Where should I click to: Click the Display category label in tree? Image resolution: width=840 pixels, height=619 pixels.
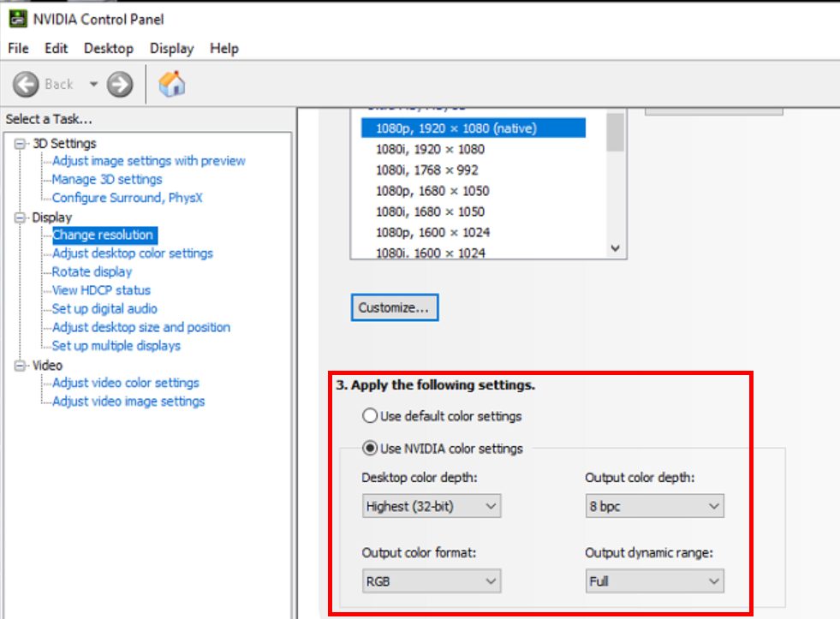tap(52, 217)
